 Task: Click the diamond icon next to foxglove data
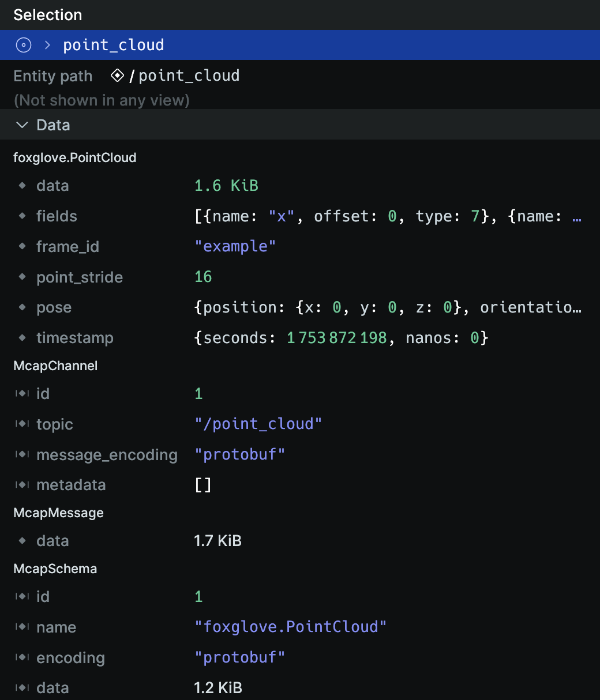(x=22, y=186)
